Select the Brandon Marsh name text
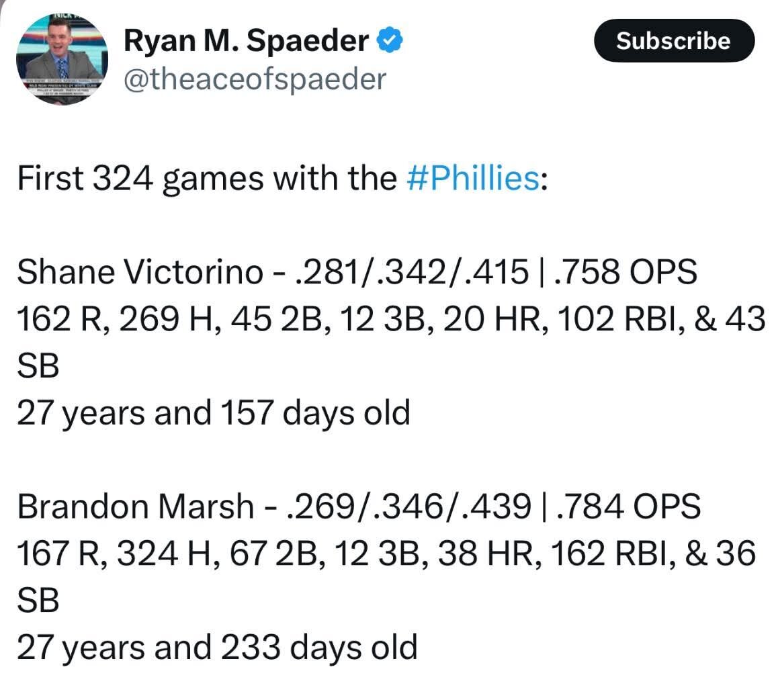776x700 pixels. pyautogui.click(x=136, y=506)
